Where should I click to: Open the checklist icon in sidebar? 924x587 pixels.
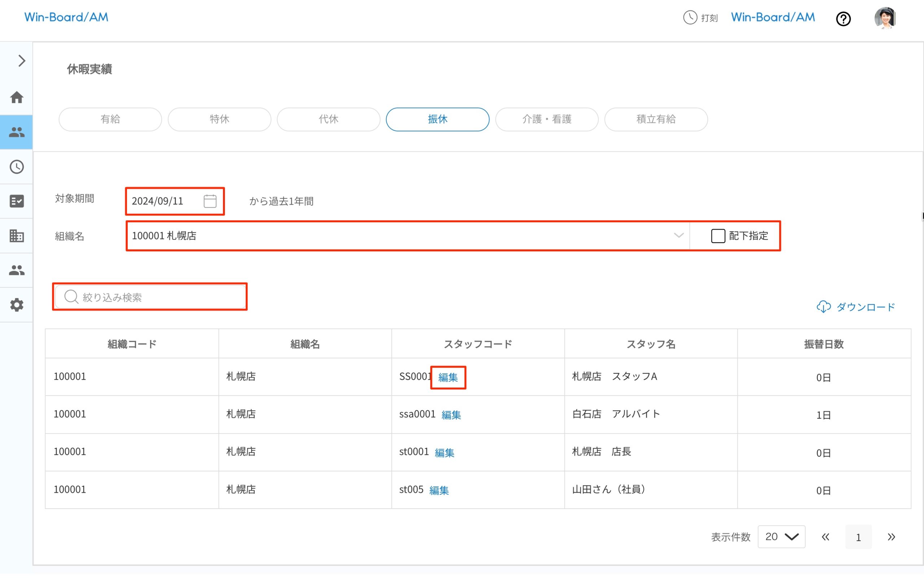(17, 201)
